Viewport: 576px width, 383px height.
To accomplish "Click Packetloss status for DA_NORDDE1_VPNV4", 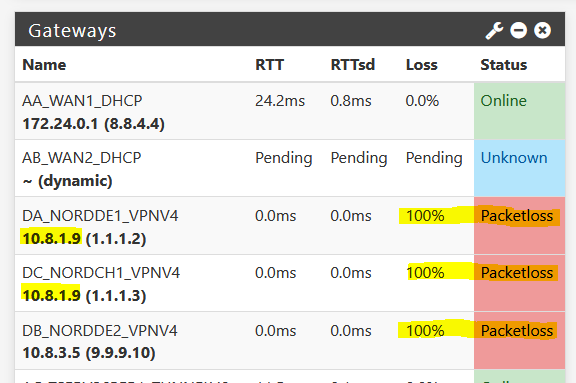I will click(x=517, y=216).
